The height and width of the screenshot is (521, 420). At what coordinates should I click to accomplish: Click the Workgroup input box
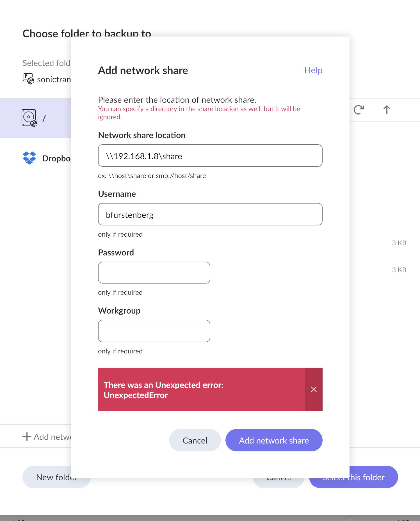[154, 331]
